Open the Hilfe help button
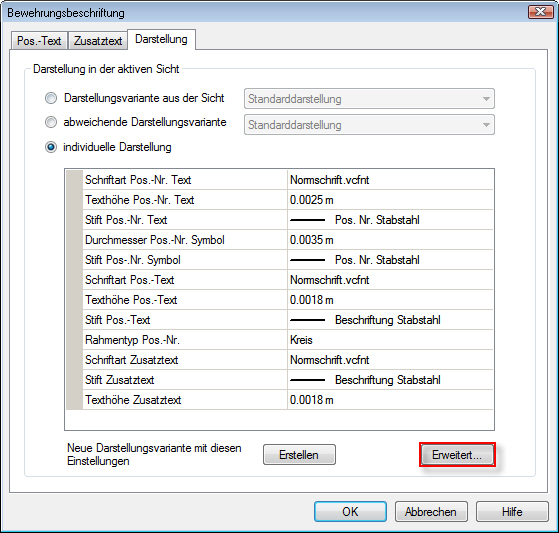The image size is (559, 533). (x=512, y=512)
